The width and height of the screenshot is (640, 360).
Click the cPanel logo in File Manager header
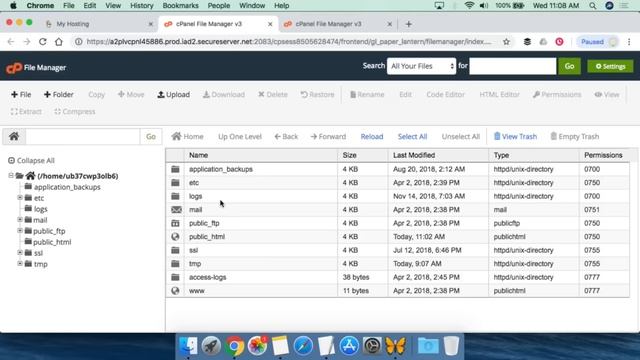tap(14, 68)
